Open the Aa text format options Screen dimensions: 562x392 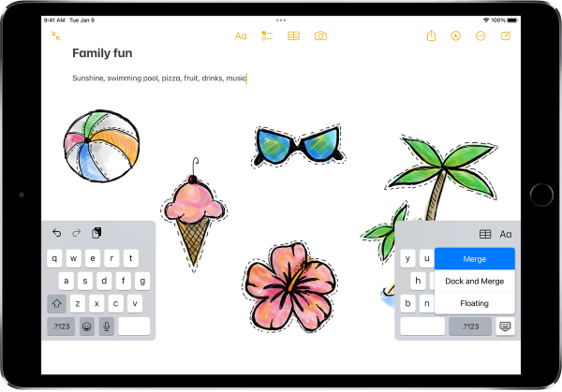coord(241,36)
